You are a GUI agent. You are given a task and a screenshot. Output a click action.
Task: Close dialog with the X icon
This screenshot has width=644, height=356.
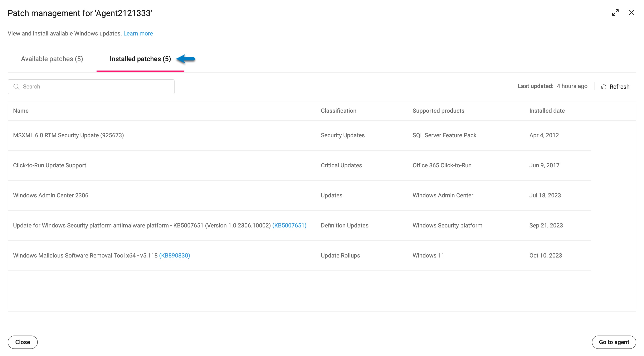click(x=631, y=13)
